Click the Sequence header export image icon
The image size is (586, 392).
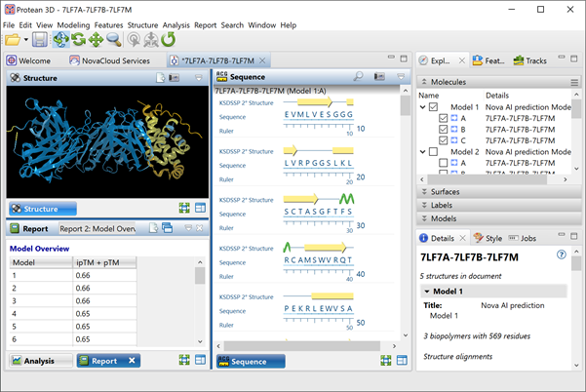point(379,77)
